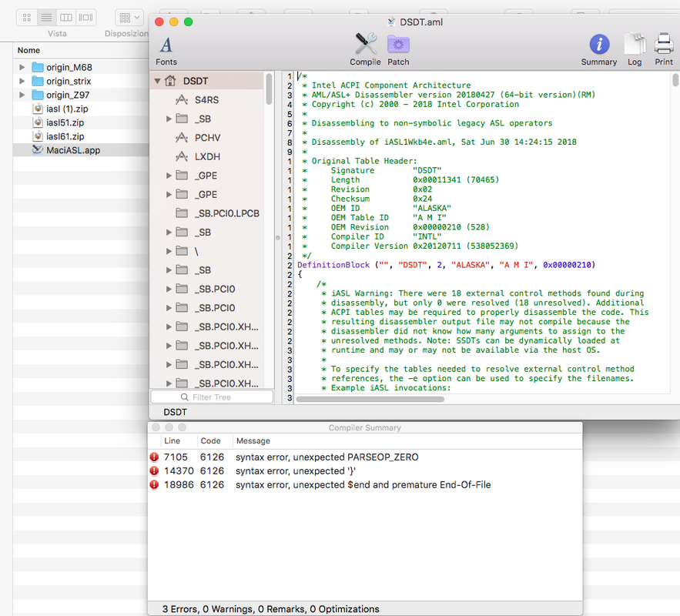The image size is (680, 616).
Task: Click the Compile tool icon
Action: point(365,49)
